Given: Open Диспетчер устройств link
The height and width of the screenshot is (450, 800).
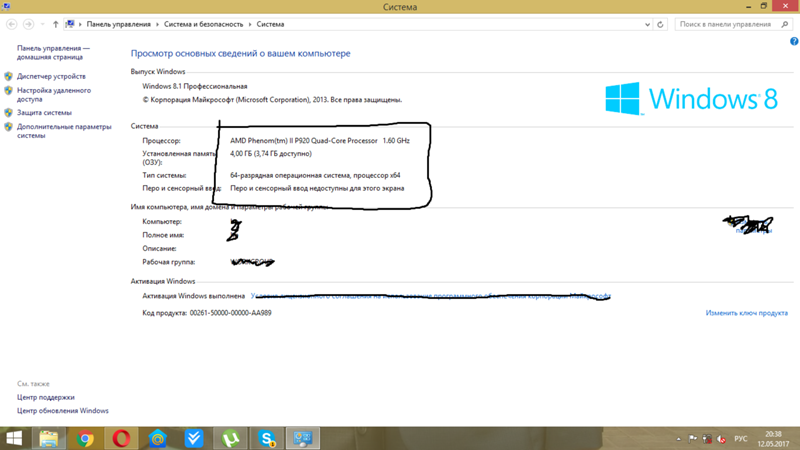Looking at the screenshot, I should 51,76.
